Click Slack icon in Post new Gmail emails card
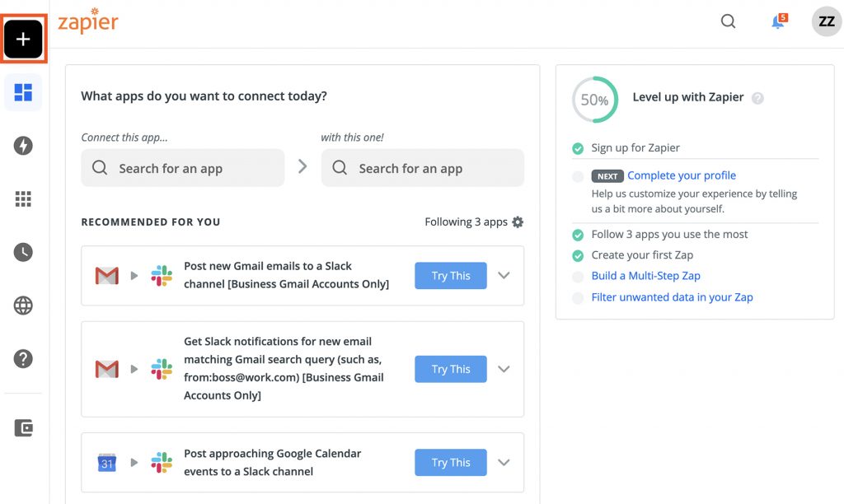This screenshot has height=504, width=844. [162, 276]
